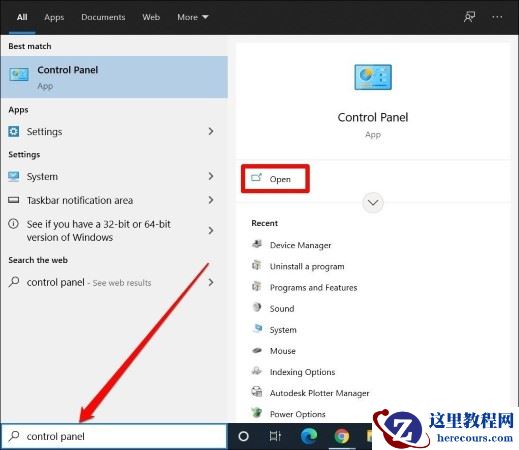This screenshot has width=519, height=450.
Task: Switch to the Apps search tab
Action: click(x=54, y=17)
